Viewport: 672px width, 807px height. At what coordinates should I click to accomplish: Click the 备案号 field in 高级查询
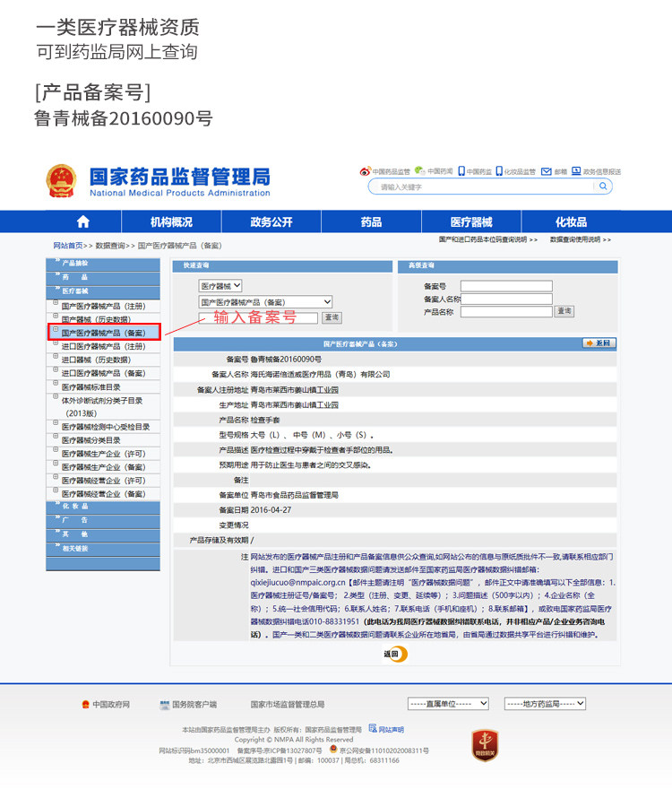click(x=506, y=286)
